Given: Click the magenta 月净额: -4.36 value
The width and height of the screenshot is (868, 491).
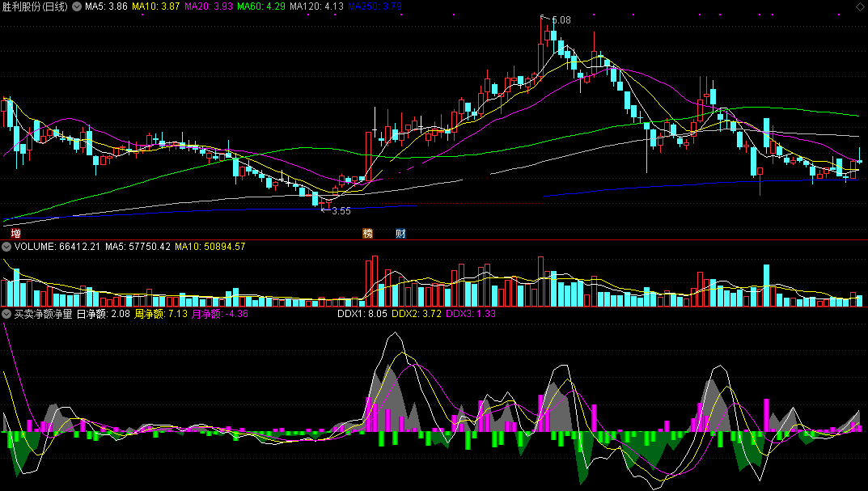Looking at the screenshot, I should pos(220,314).
